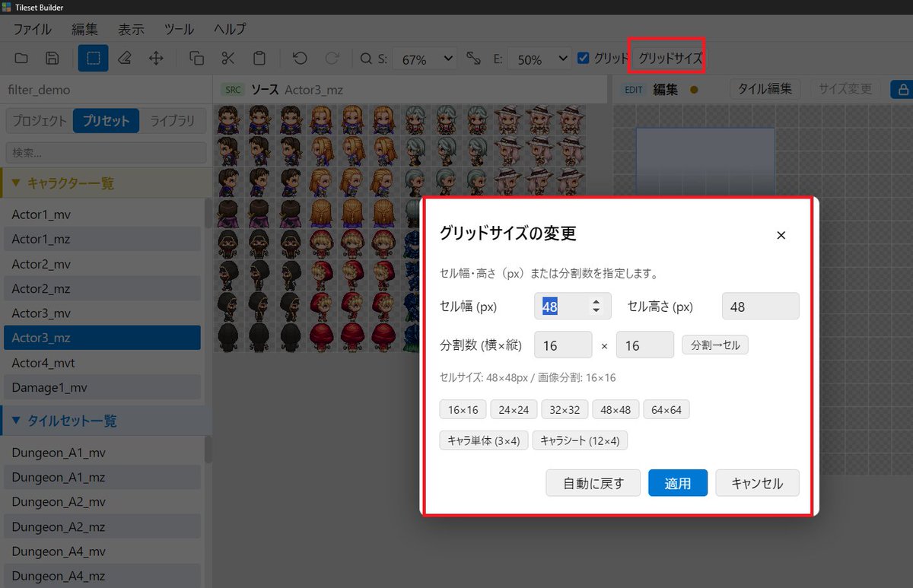Switch to the プロジェクト tab
This screenshot has height=588, width=913.
click(x=40, y=121)
